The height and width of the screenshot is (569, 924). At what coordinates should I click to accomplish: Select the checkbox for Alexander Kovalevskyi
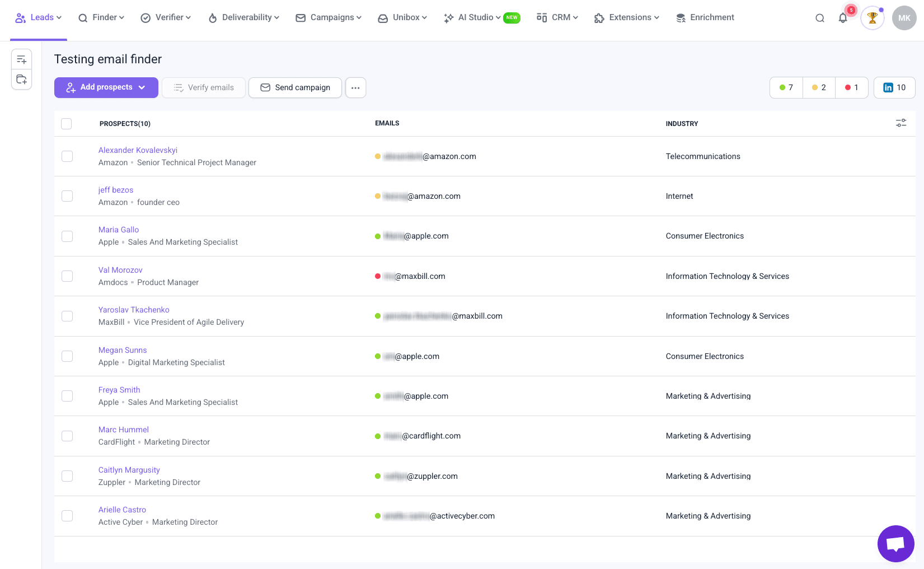pos(67,156)
